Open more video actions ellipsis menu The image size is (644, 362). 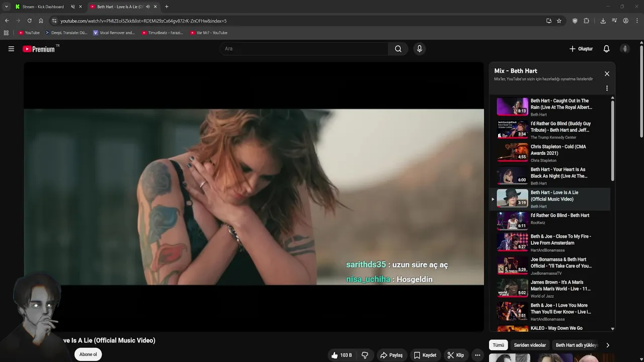point(477,355)
